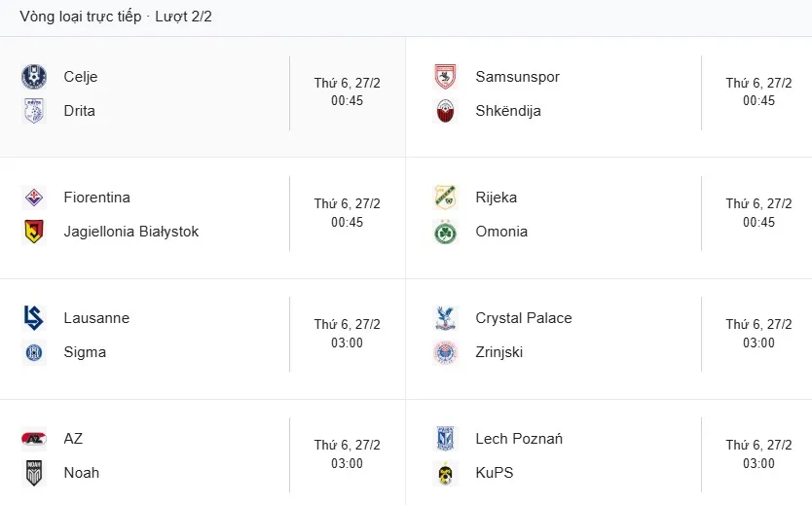
Task: Click the Omonia green clover crest
Action: click(446, 232)
